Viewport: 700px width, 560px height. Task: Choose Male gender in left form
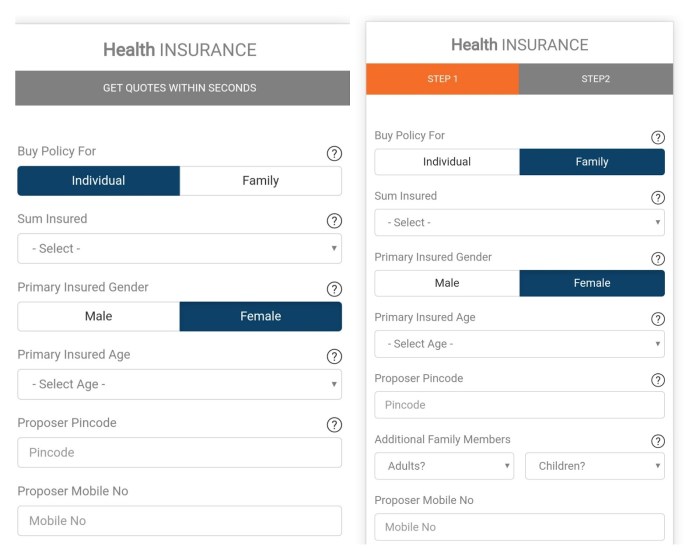click(98, 316)
